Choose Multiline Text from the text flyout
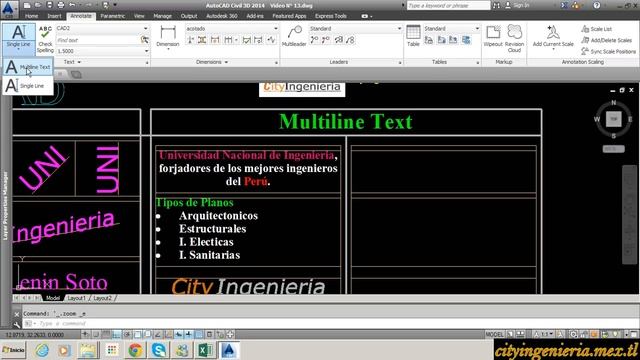 point(28,67)
